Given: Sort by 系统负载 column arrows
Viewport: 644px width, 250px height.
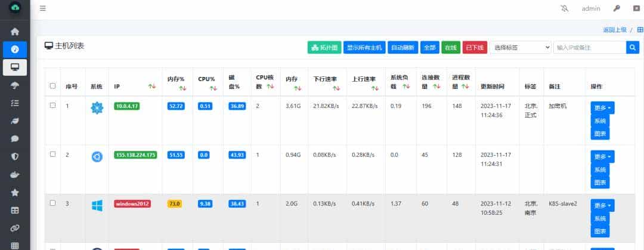Looking at the screenshot, I should [406, 87].
